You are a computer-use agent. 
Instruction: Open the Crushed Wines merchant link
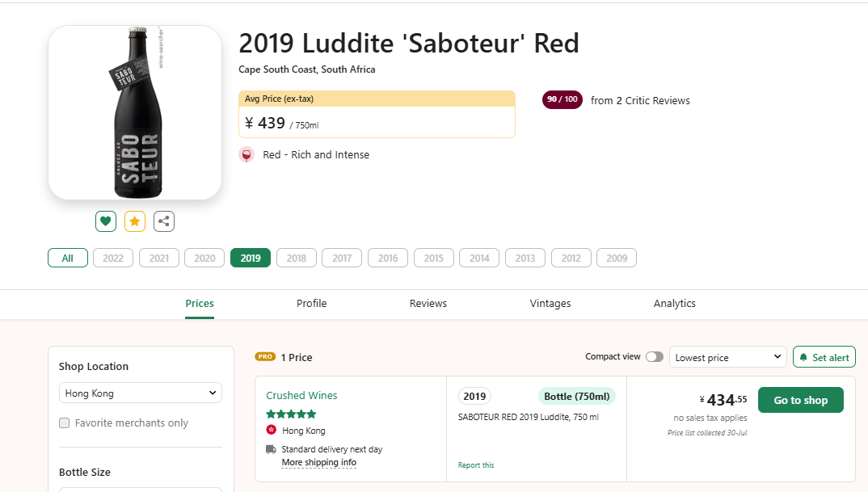(x=301, y=395)
